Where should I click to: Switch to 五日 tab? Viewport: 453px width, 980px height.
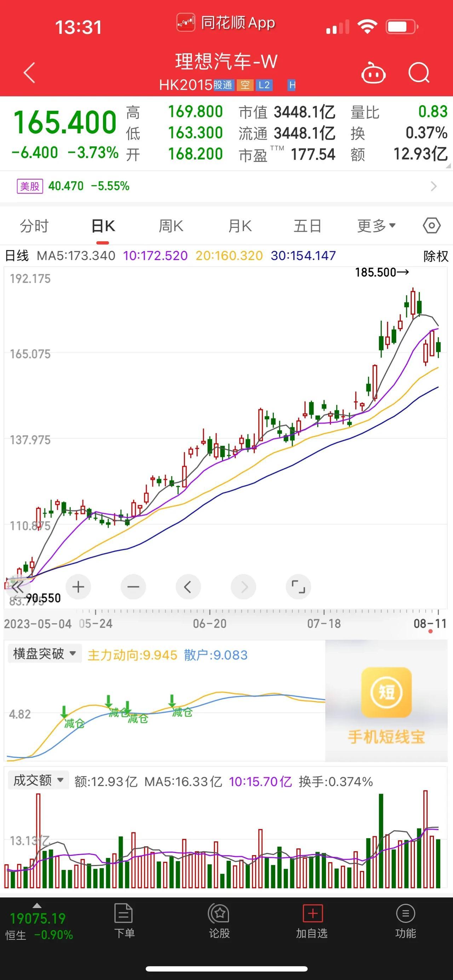click(308, 226)
